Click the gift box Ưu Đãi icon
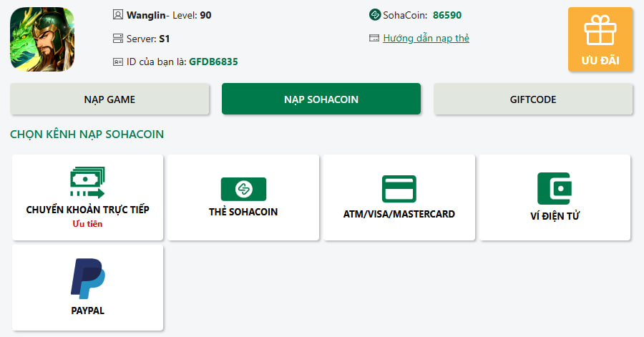This screenshot has height=337, width=644. coord(600,33)
